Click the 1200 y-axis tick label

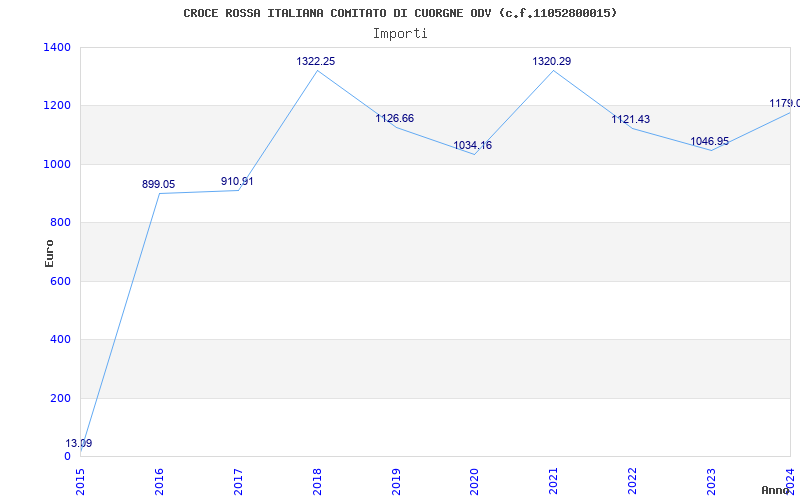[x=58, y=106]
